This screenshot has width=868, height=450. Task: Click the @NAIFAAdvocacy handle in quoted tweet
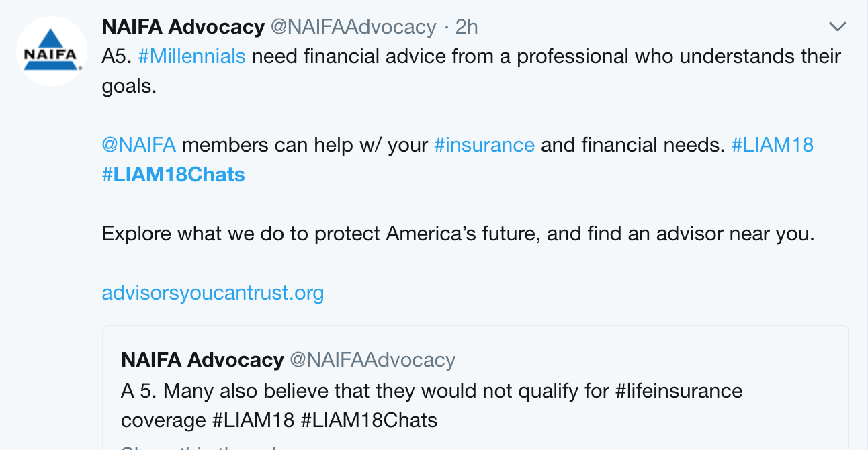tap(372, 360)
